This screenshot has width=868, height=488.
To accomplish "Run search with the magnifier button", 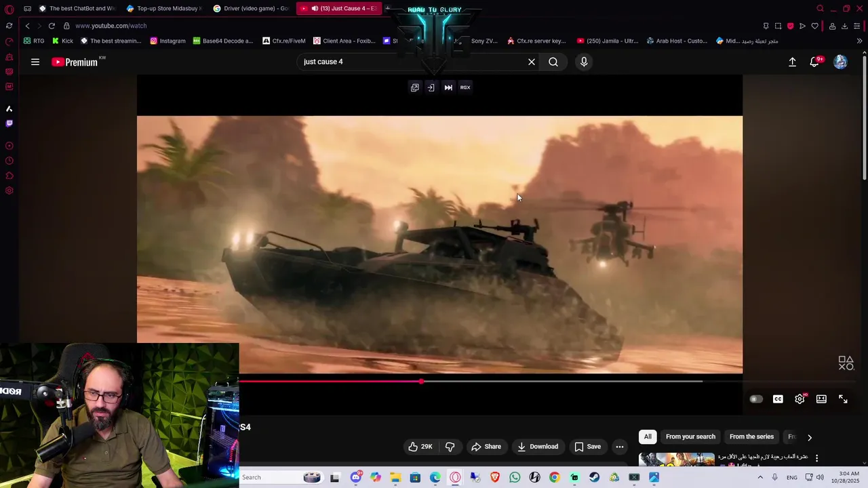I will [553, 62].
